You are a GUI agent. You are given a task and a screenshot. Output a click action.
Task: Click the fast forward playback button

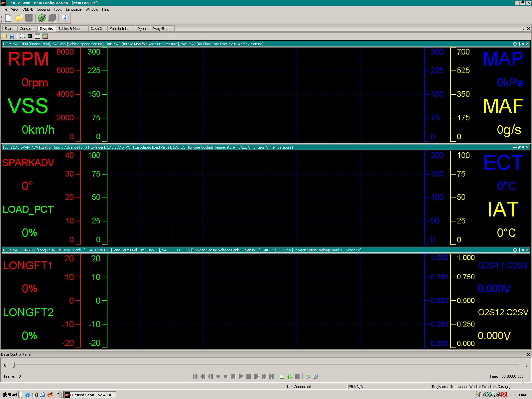pyautogui.click(x=264, y=376)
